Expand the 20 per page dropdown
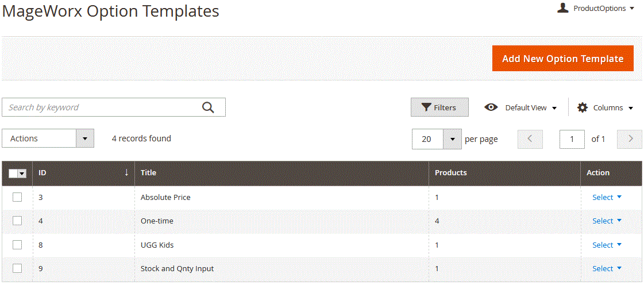This screenshot has height=285, width=644. coord(440,139)
